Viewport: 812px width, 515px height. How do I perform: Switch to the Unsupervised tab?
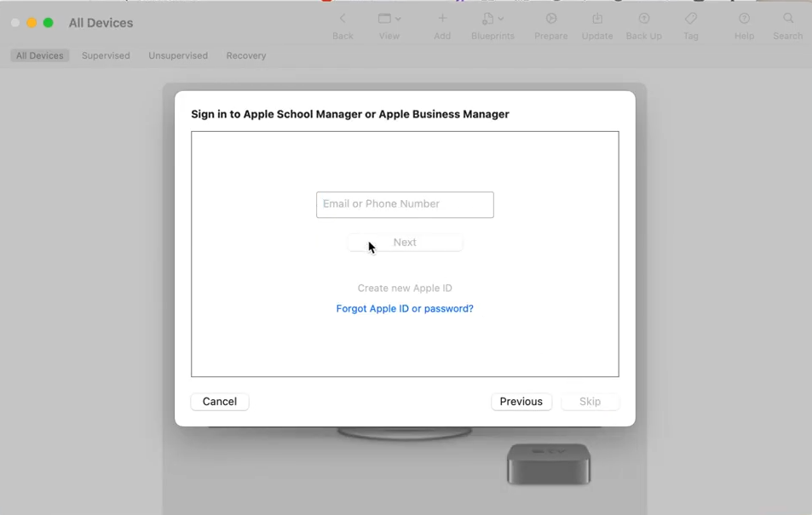pos(178,55)
